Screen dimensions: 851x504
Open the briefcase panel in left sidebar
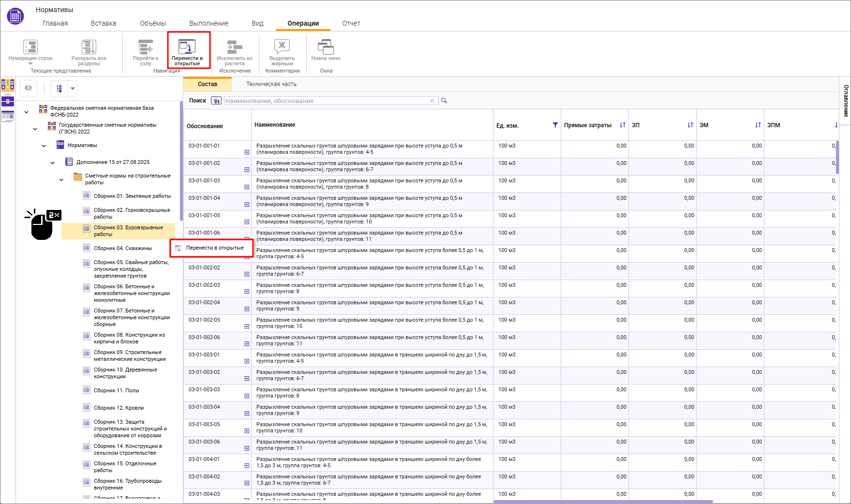(x=8, y=101)
